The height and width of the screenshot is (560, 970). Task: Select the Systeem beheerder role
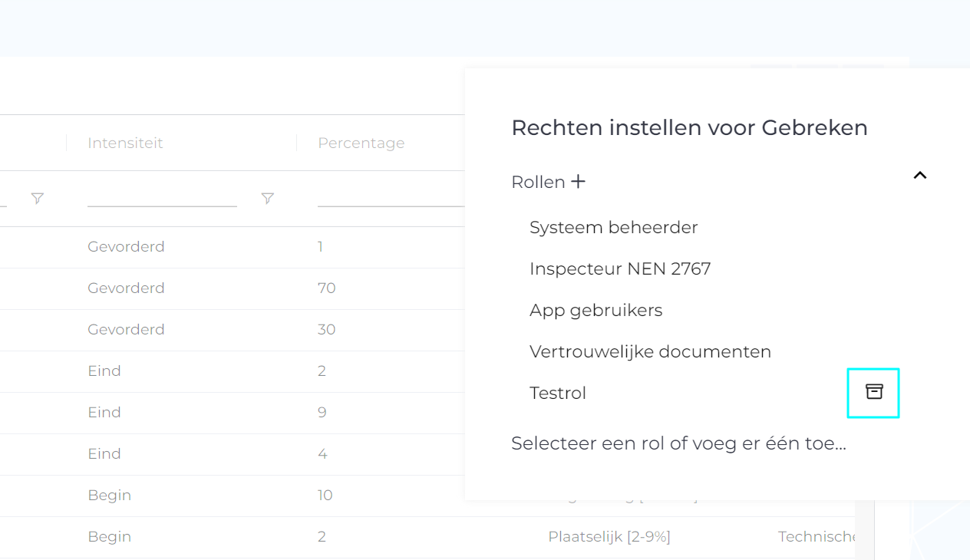[x=614, y=227]
